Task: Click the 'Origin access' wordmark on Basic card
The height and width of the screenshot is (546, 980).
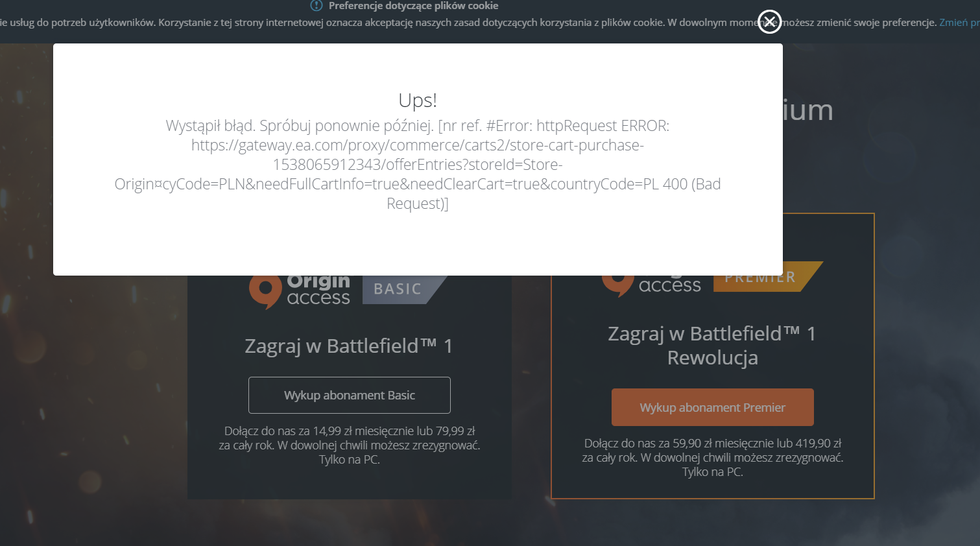Action: tap(318, 291)
